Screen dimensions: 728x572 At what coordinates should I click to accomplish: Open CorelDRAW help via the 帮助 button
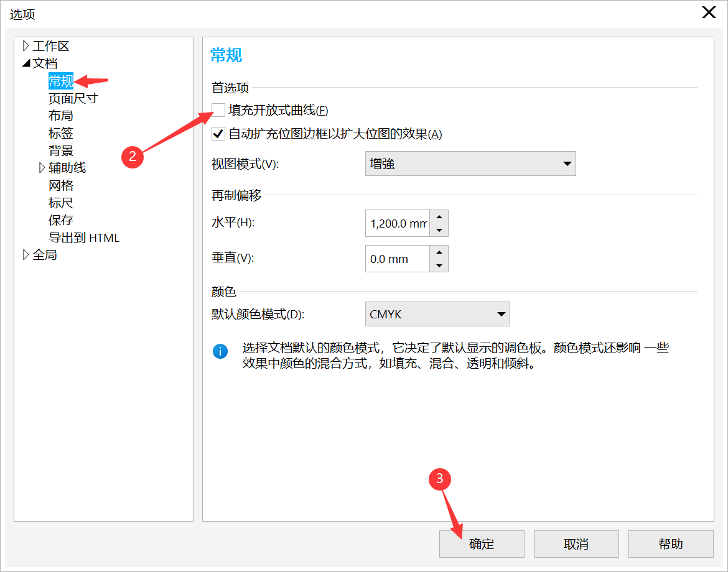pos(671,543)
